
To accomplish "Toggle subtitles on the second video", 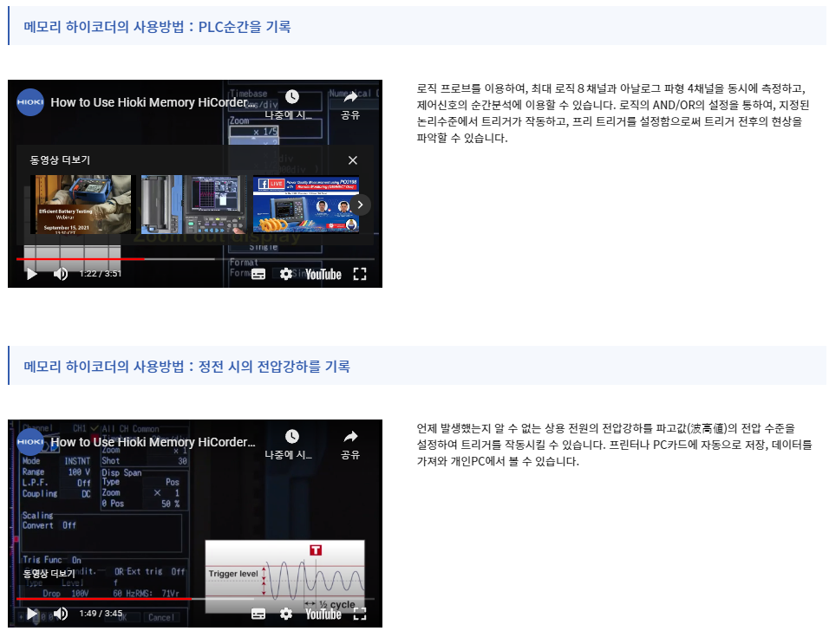I will click(258, 614).
